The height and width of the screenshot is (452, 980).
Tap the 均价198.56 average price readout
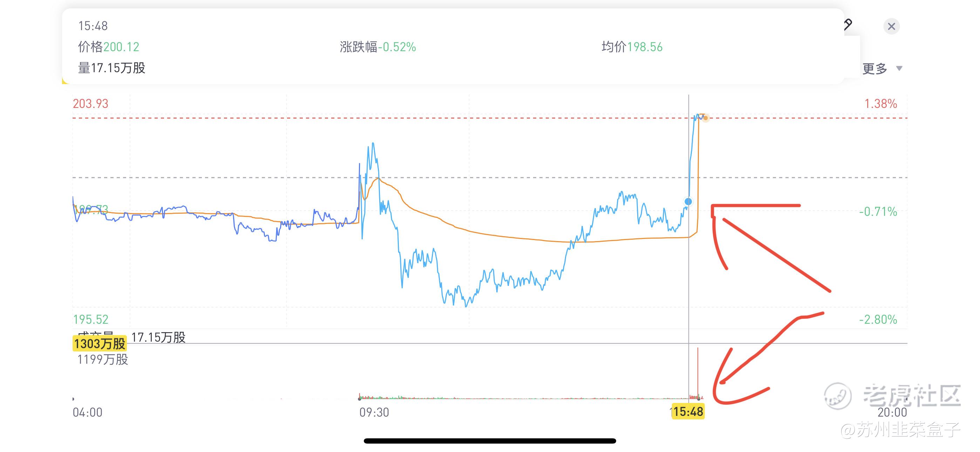click(632, 47)
